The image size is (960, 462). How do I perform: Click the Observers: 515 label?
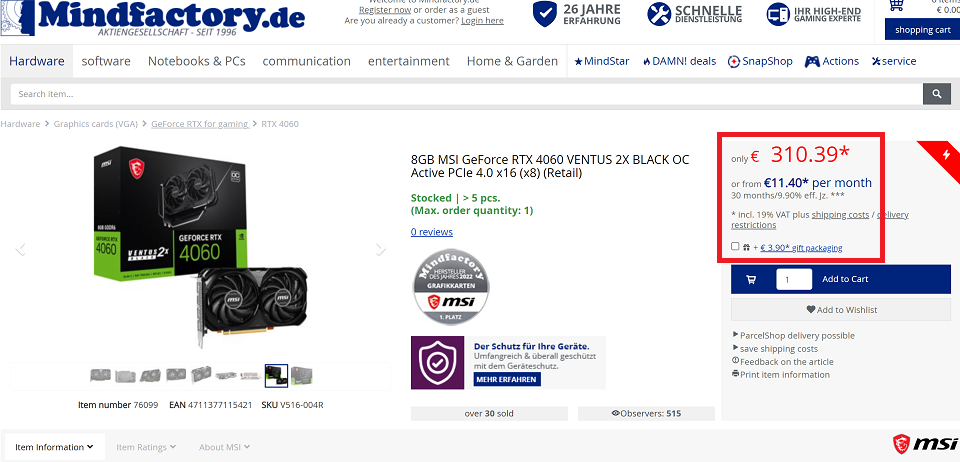(x=647, y=413)
